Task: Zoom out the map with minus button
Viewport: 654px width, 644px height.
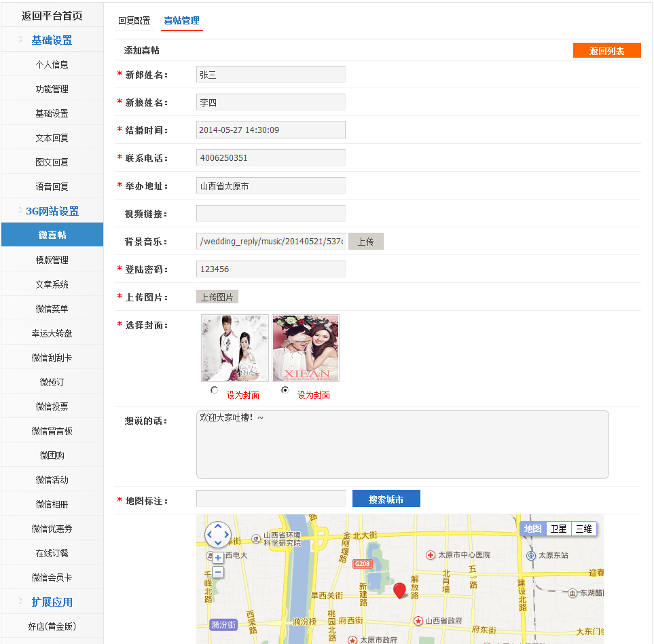Action: point(218,572)
